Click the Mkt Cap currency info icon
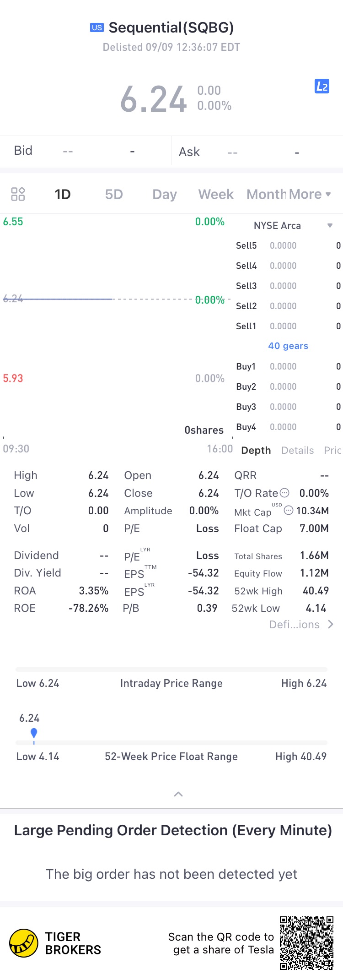This screenshot has height=980, width=343. click(x=289, y=510)
